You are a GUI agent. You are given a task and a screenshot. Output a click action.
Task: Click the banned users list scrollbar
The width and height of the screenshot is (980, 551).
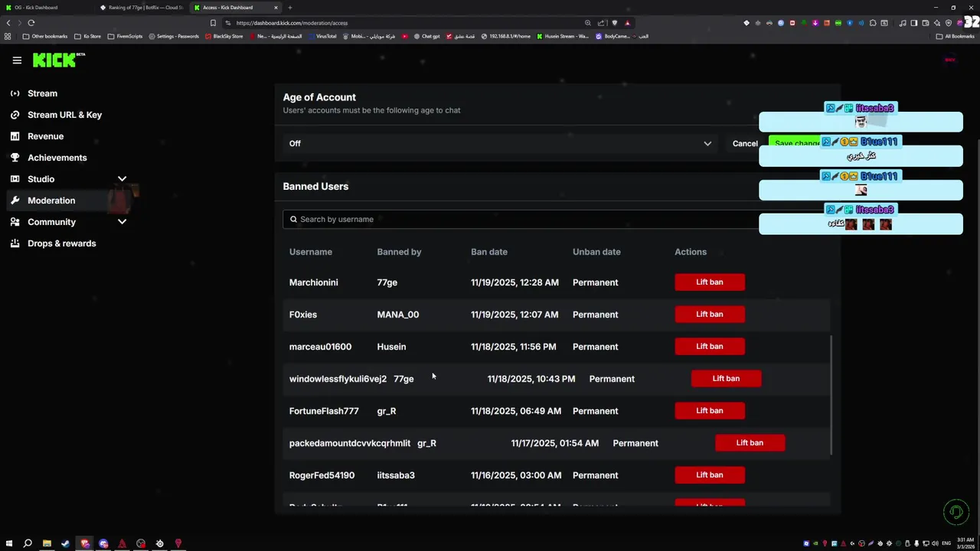(x=831, y=396)
